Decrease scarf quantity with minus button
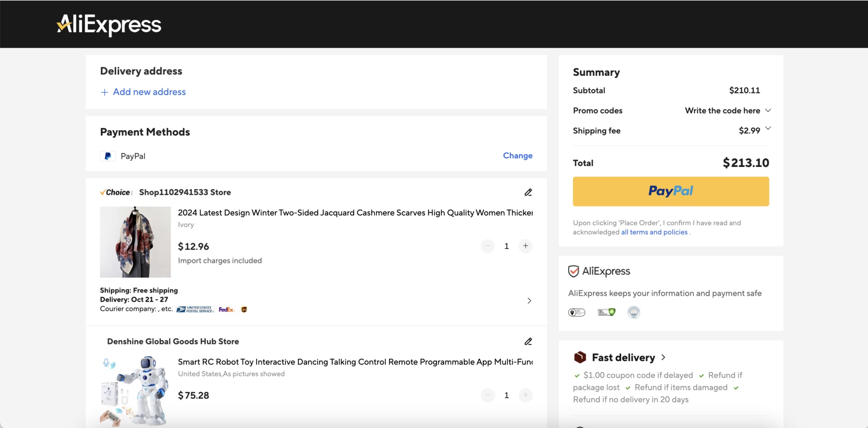Image resolution: width=868 pixels, height=428 pixels. point(488,246)
